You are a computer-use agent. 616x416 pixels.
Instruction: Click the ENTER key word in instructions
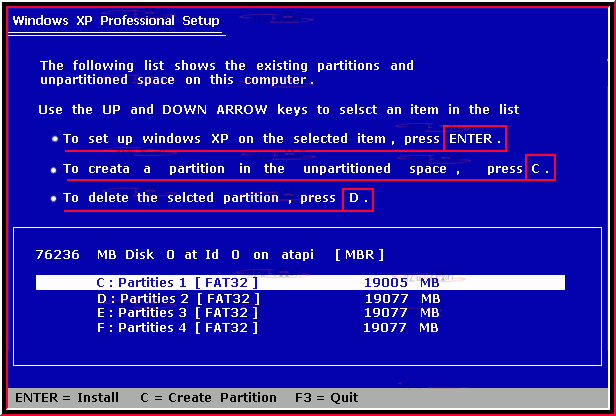471,139
